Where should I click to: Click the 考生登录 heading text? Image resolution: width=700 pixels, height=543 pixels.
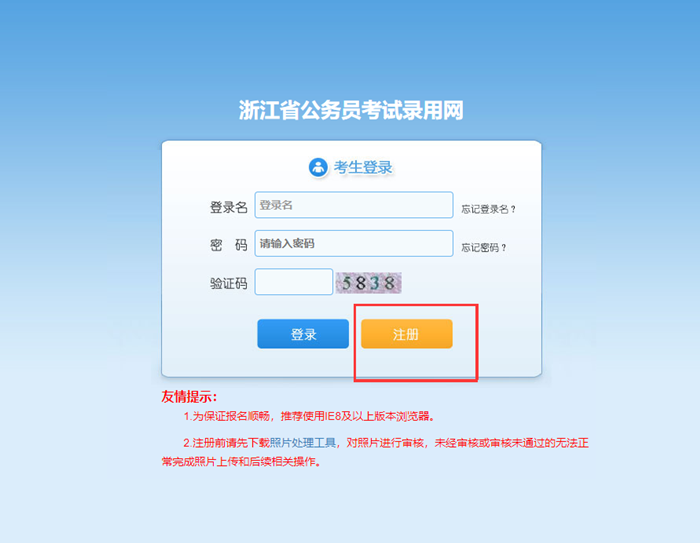(363, 167)
